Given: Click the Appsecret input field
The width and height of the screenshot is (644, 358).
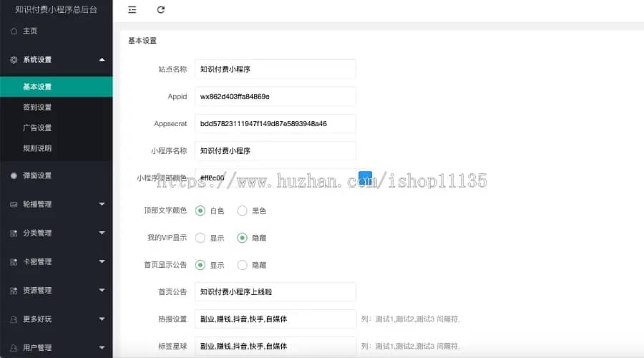Looking at the screenshot, I should tap(275, 124).
